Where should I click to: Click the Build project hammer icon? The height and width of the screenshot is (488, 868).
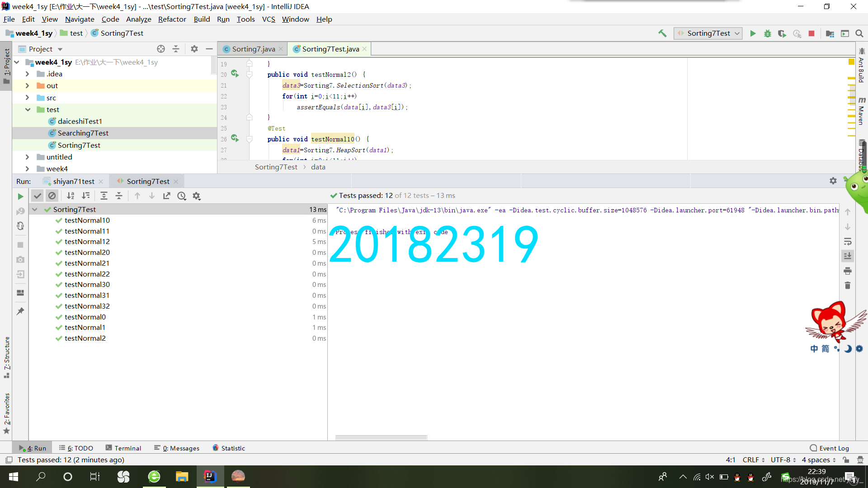coord(662,33)
